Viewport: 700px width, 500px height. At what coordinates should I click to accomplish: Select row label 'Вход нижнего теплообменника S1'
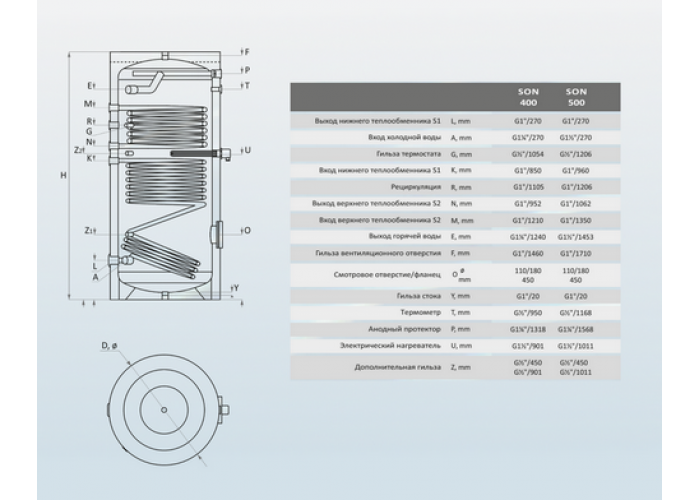(380, 171)
